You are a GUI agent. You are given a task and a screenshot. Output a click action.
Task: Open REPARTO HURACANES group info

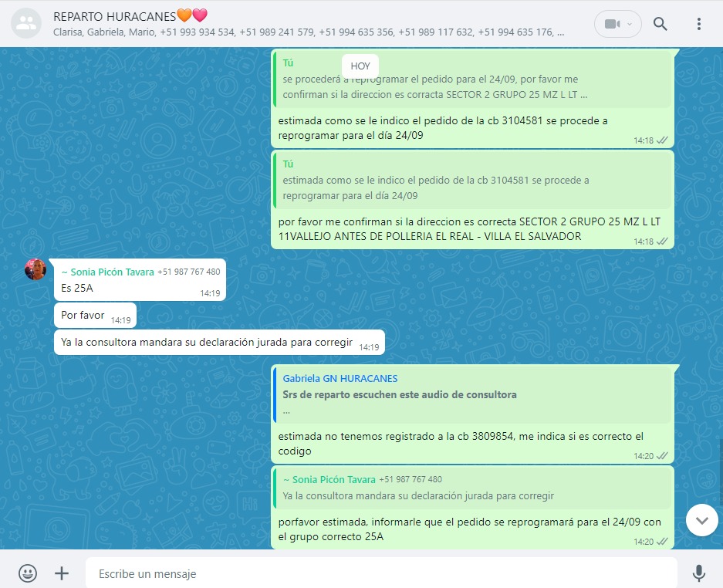130,15
